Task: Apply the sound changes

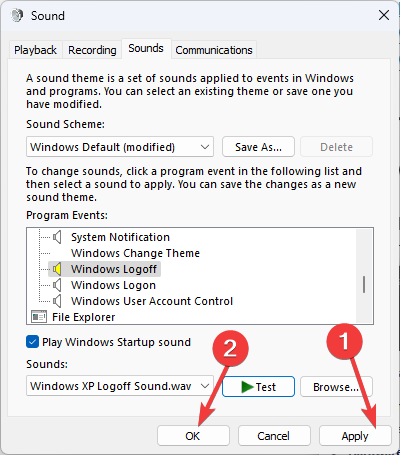Action: tap(355, 436)
